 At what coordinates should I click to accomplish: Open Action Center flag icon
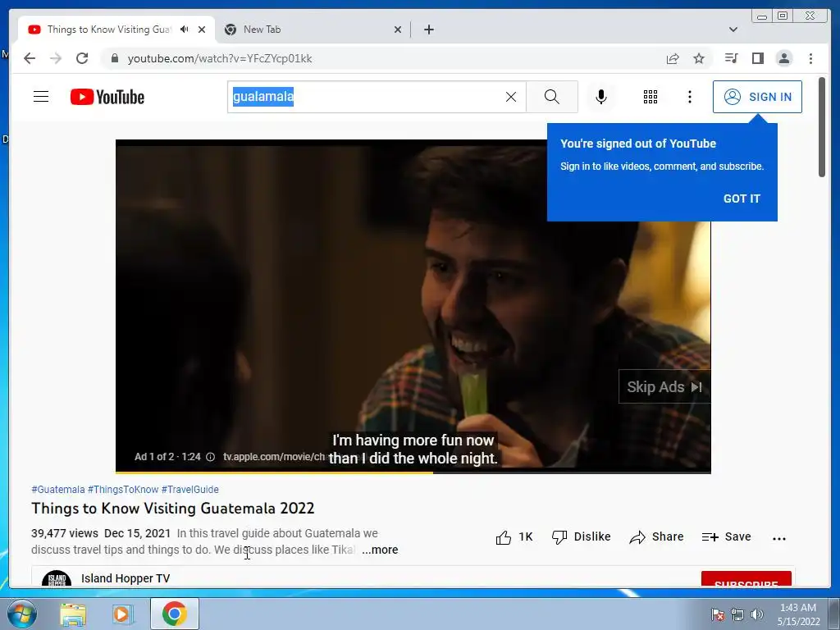click(x=717, y=614)
